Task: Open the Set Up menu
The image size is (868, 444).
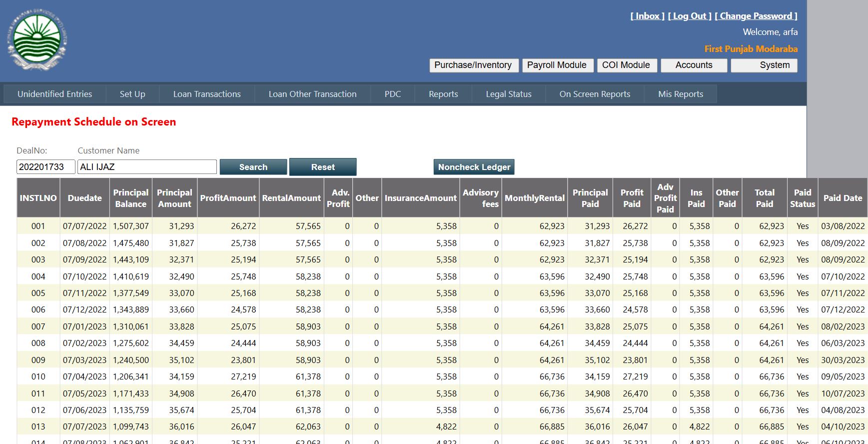Action: [x=132, y=94]
